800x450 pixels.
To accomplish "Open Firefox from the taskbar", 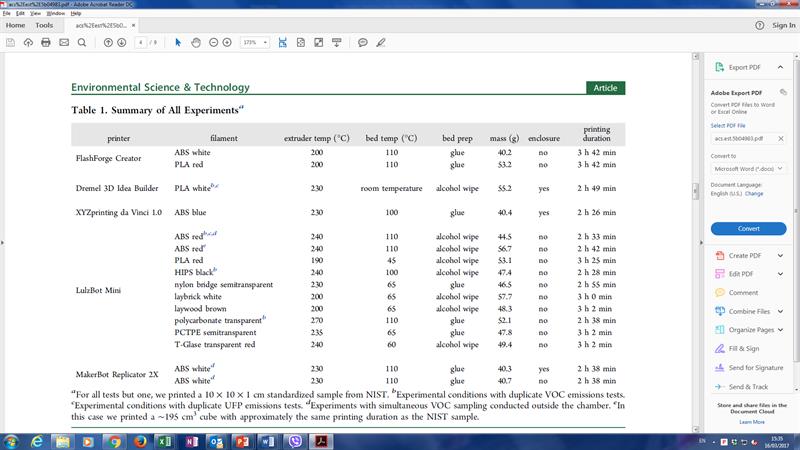I will (140, 441).
